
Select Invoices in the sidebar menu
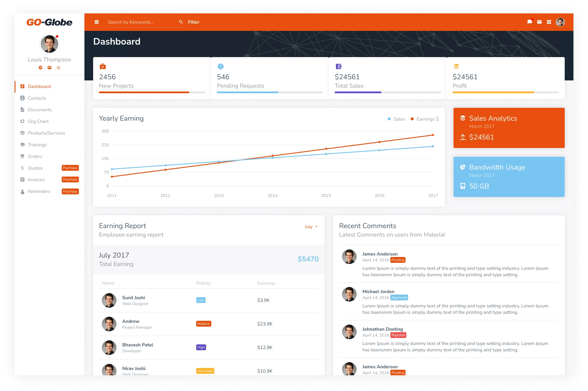[x=36, y=180]
